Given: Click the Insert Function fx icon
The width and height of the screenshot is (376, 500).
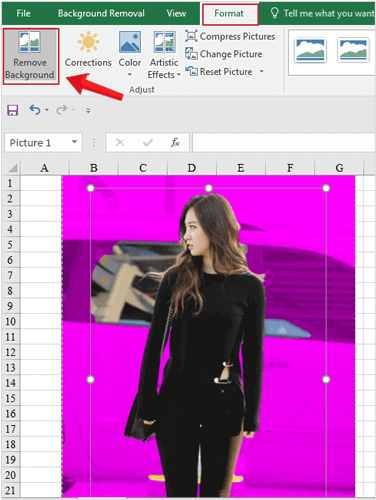Looking at the screenshot, I should 175,143.
